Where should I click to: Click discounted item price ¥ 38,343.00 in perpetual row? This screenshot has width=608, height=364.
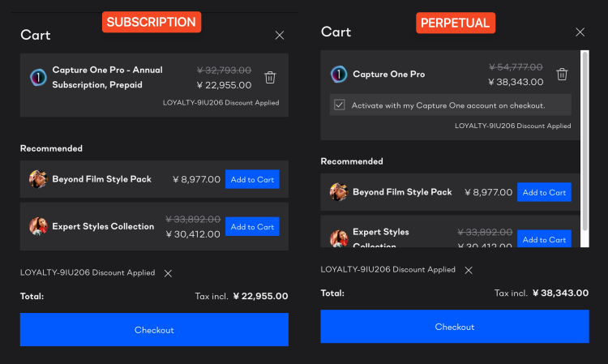516,82
